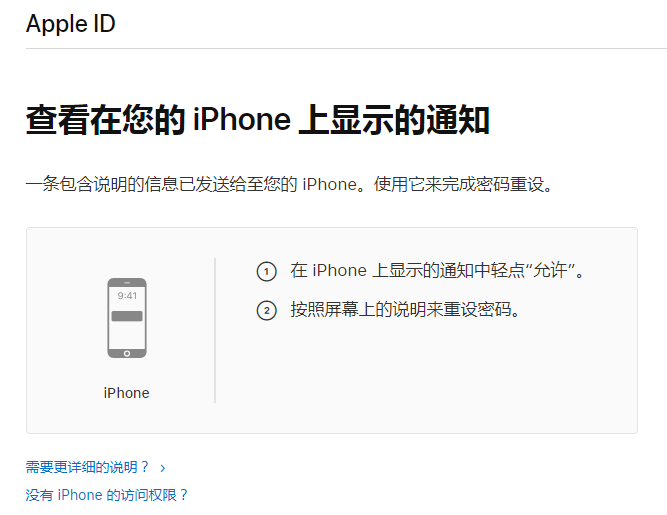
Task: Click the description paragraph about 密码重设
Action: tap(289, 185)
